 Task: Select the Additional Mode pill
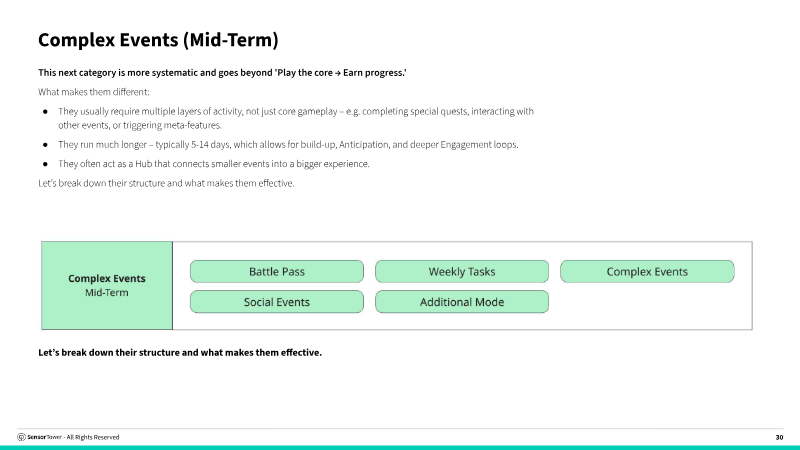point(461,302)
